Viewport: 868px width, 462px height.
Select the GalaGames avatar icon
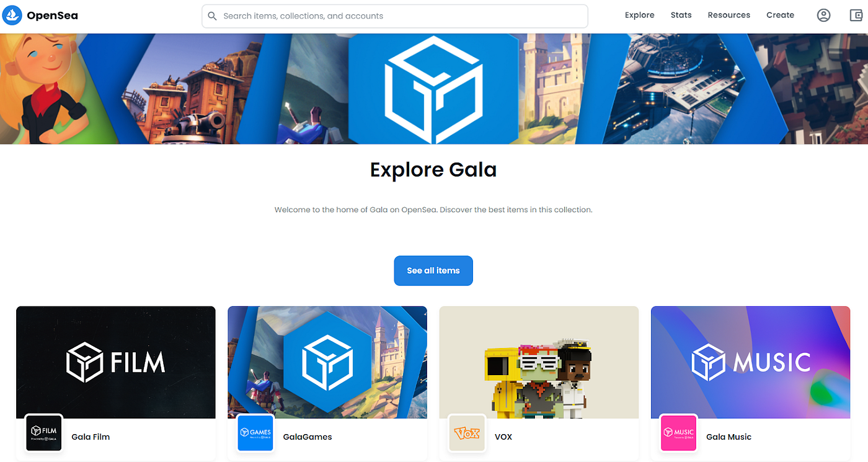255,433
